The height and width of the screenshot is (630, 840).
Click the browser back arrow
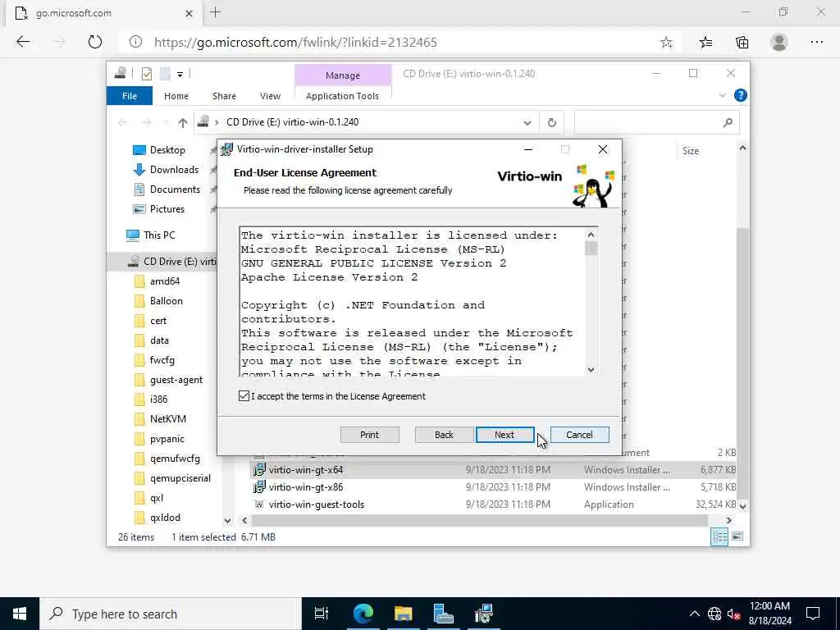pyautogui.click(x=23, y=42)
